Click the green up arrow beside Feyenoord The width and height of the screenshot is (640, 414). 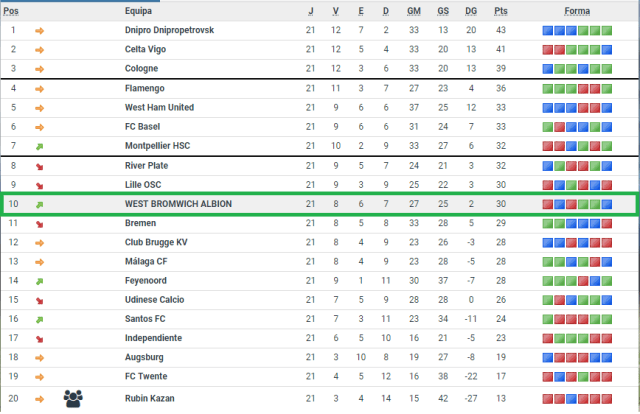tap(40, 282)
